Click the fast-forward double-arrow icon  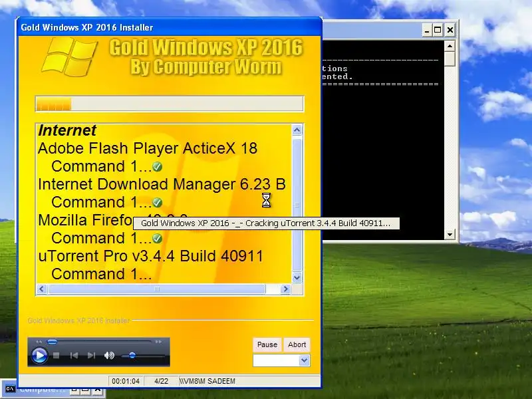click(158, 342)
